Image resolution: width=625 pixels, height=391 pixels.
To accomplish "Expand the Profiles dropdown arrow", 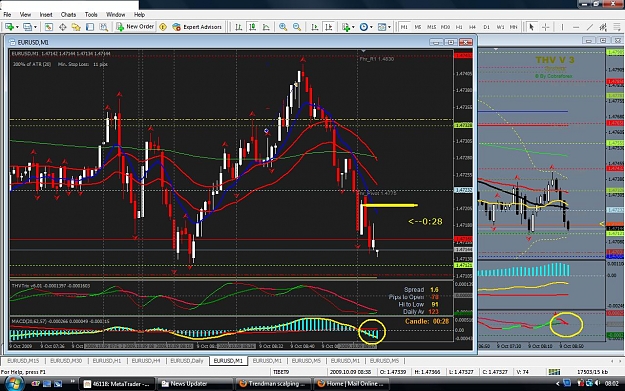I will (35, 27).
